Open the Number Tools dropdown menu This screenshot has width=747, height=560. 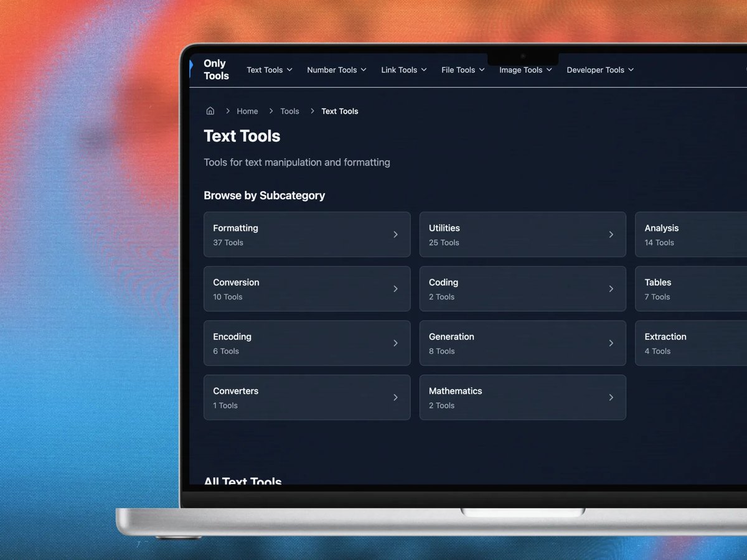337,70
